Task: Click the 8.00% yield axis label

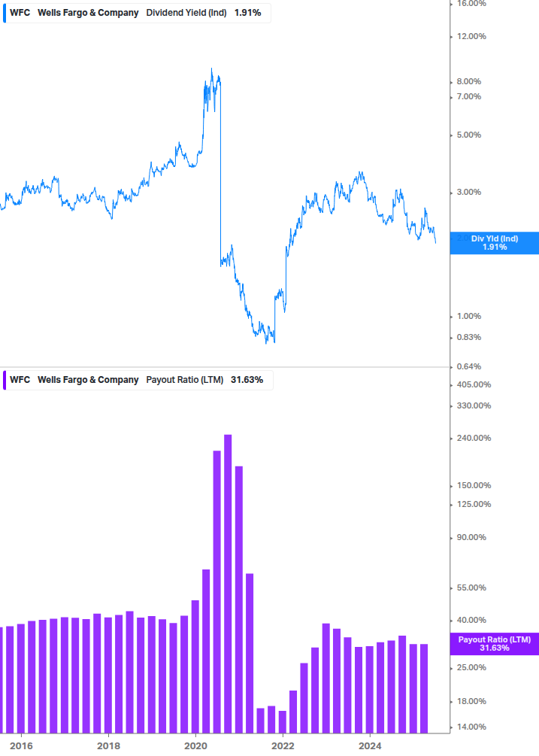Action: [468, 81]
